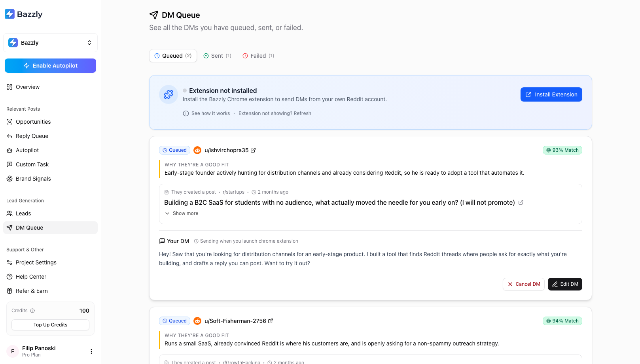
Task: Open Filip Panoski account options menu
Action: pos(91,351)
